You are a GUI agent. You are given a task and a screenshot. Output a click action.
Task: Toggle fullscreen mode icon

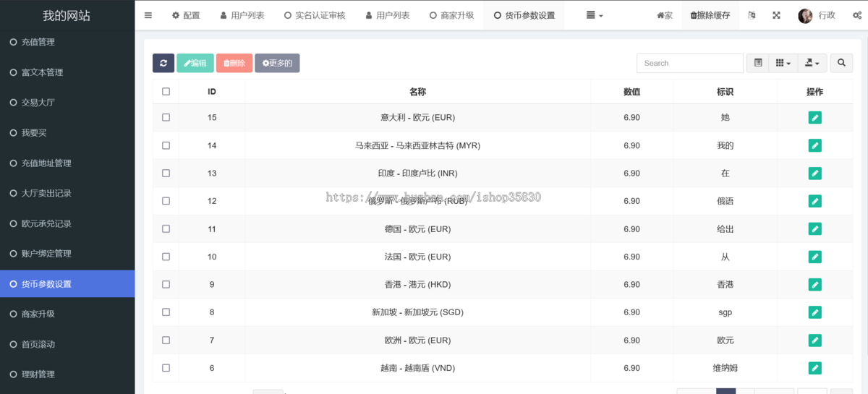click(776, 15)
